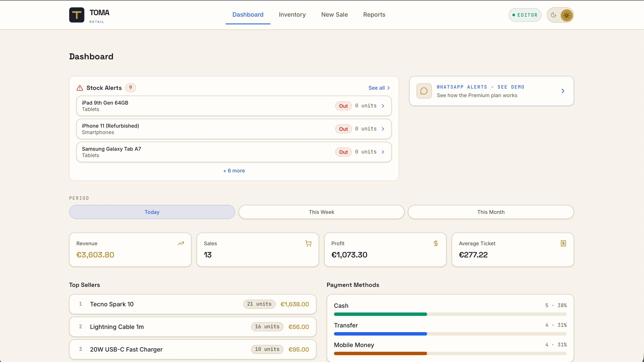Click the 10 units badge
The image size is (644, 362).
pos(267,349)
